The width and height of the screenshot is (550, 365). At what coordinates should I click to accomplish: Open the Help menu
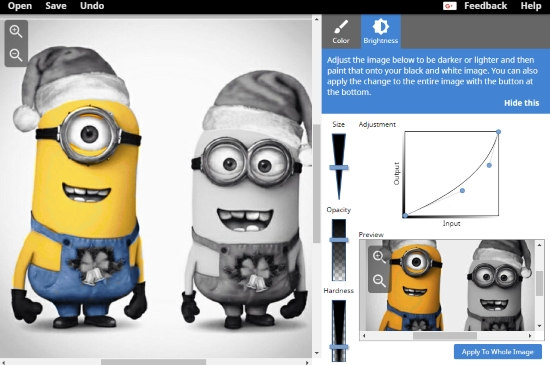click(x=531, y=6)
